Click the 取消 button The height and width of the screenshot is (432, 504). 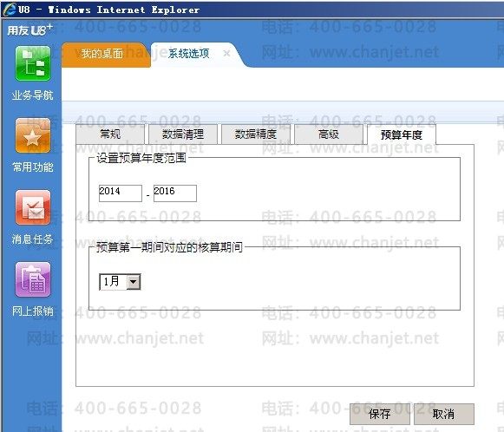point(444,414)
